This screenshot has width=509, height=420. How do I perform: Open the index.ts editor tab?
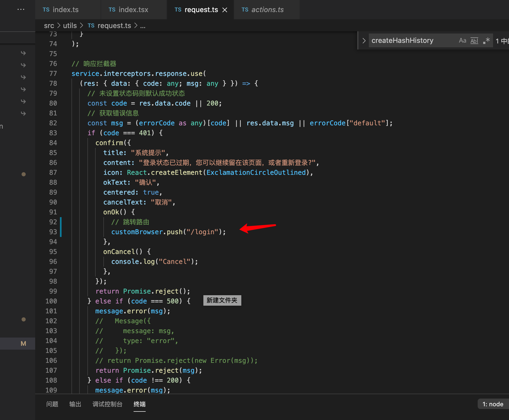[68, 10]
